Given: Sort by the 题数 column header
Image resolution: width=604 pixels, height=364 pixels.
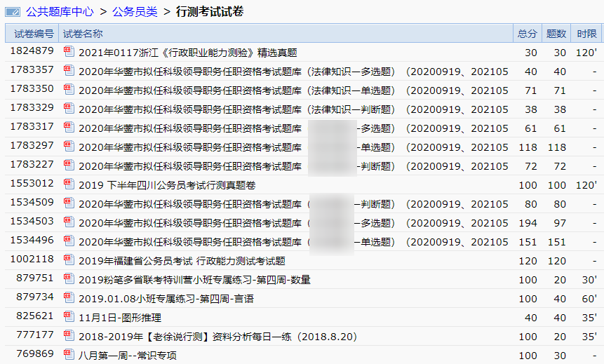Looking at the screenshot, I should (x=556, y=34).
